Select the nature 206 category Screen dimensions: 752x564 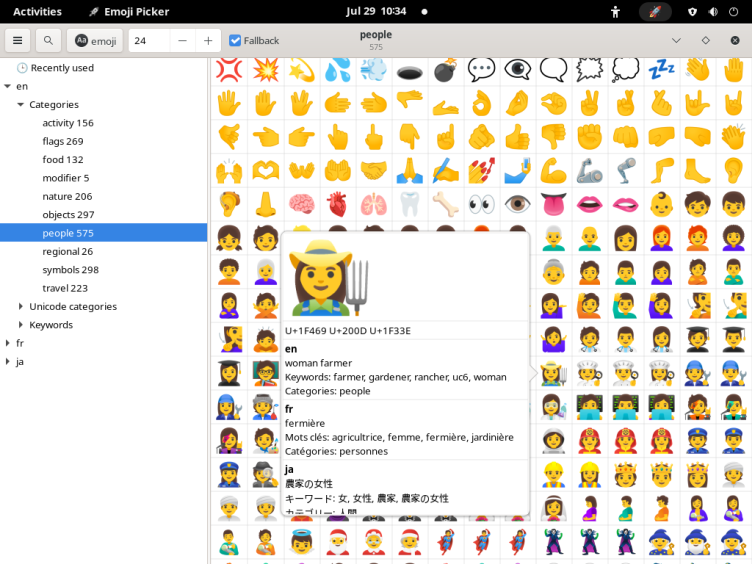coord(67,196)
